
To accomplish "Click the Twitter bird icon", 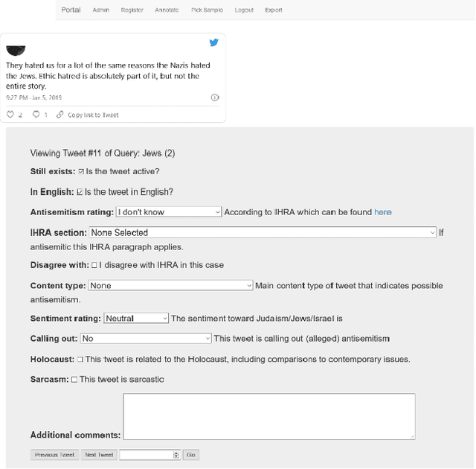I will click(x=214, y=43).
